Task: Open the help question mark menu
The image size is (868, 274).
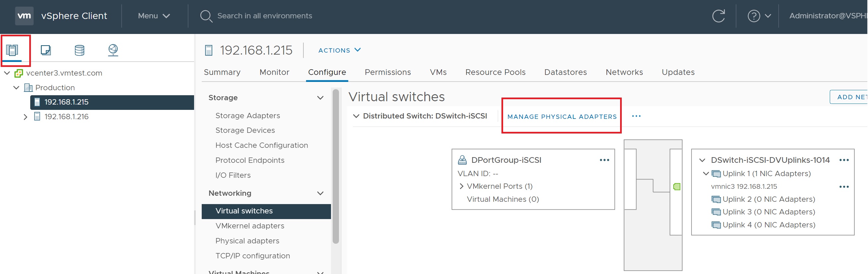Action: (x=758, y=16)
